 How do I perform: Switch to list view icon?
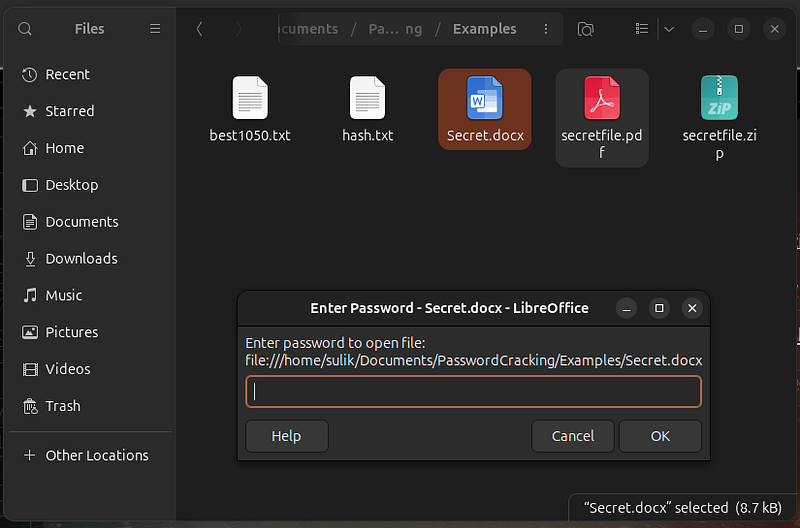click(x=642, y=29)
